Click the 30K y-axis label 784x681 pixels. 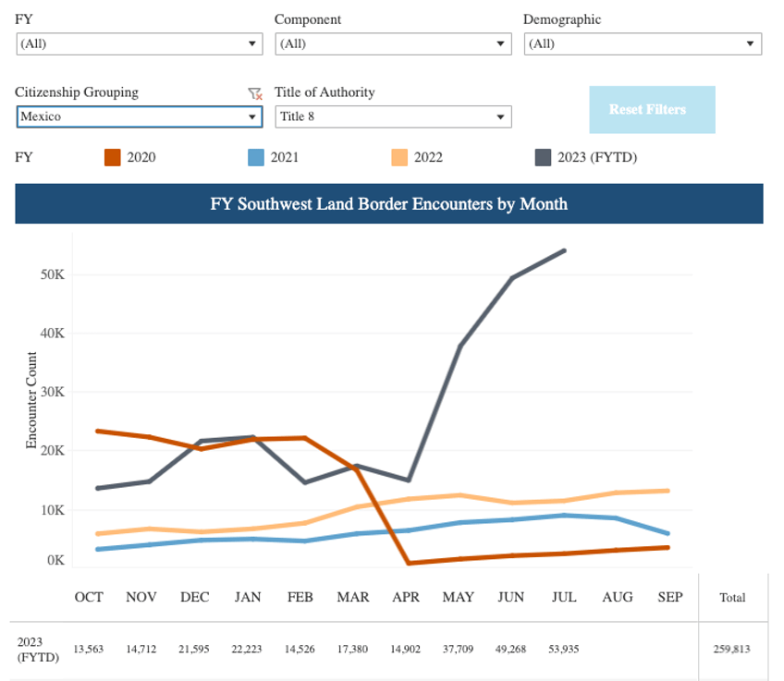coord(53,392)
